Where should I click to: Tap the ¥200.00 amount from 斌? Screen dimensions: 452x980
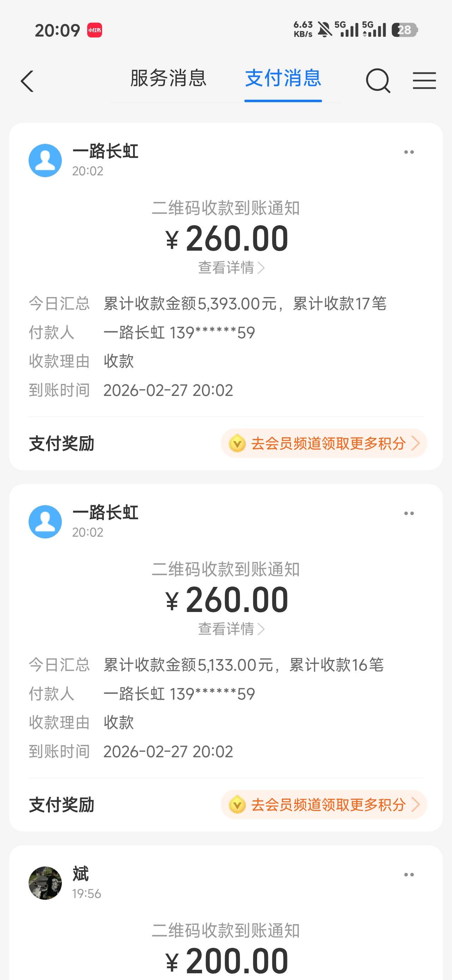(x=227, y=960)
